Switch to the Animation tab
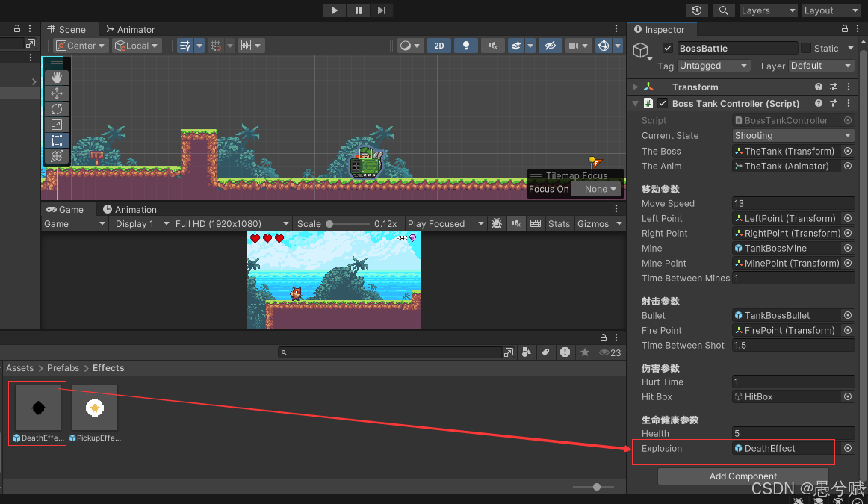The image size is (868, 504). tap(130, 209)
